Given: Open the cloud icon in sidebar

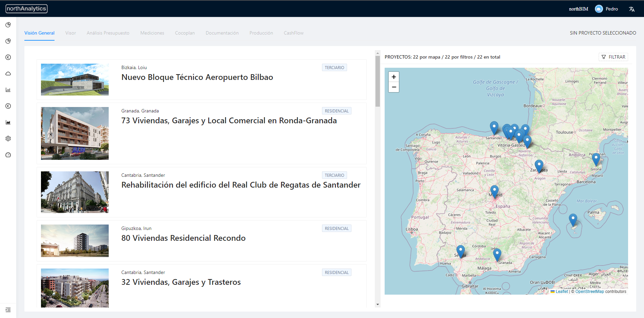Looking at the screenshot, I should (8, 73).
